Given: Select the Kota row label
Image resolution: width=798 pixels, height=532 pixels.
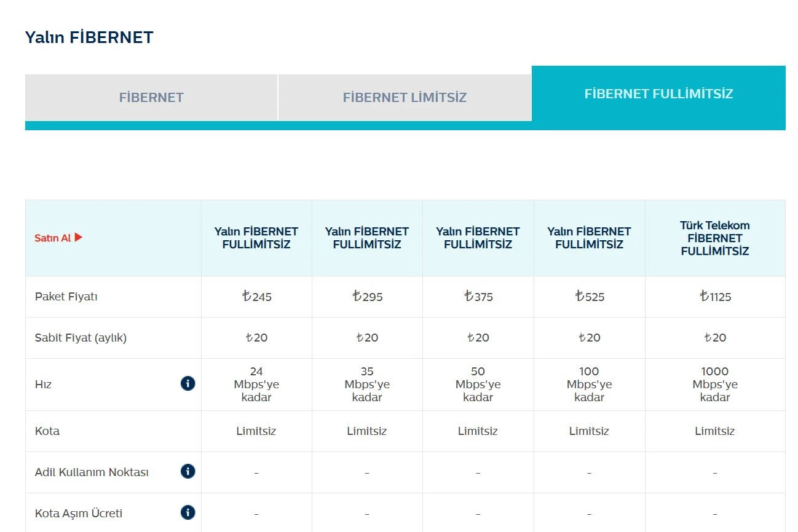Looking at the screenshot, I should (47, 431).
